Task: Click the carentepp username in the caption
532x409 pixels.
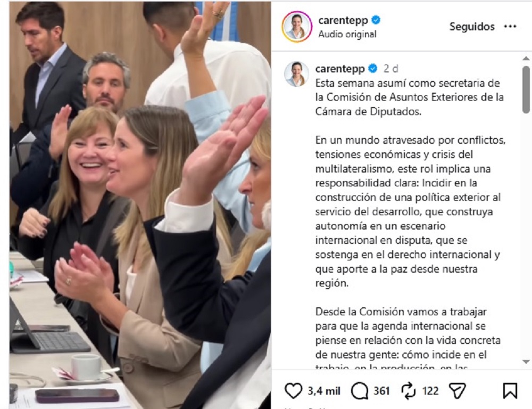Action: [x=340, y=69]
